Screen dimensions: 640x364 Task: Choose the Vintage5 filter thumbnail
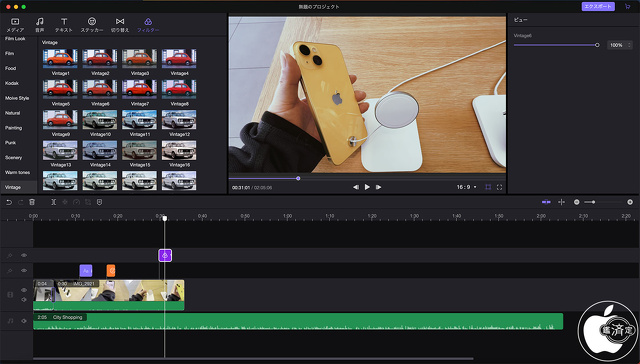tap(60, 89)
